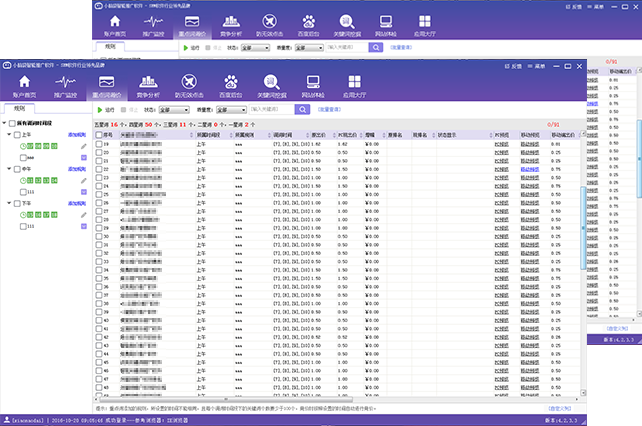Click the green 运行 play icon

[99, 110]
